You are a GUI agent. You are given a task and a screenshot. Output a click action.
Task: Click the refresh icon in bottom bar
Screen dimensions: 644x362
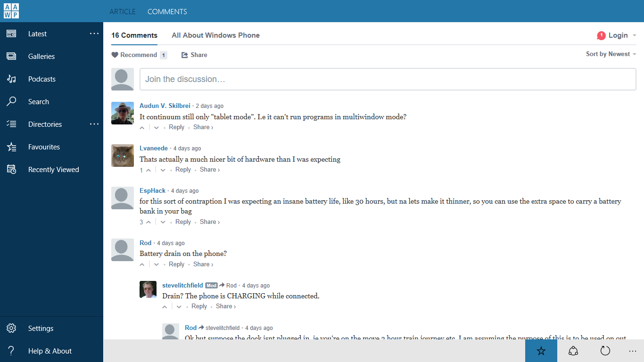coord(605,351)
